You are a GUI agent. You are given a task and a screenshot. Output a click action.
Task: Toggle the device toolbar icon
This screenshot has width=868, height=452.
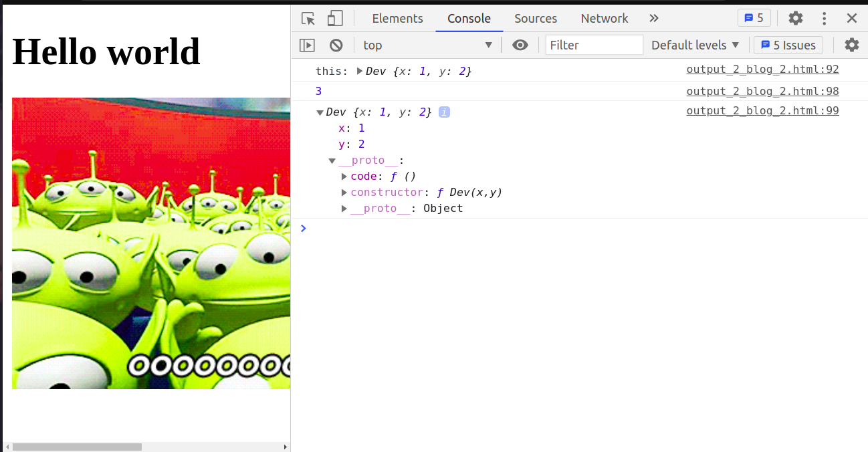(x=335, y=19)
